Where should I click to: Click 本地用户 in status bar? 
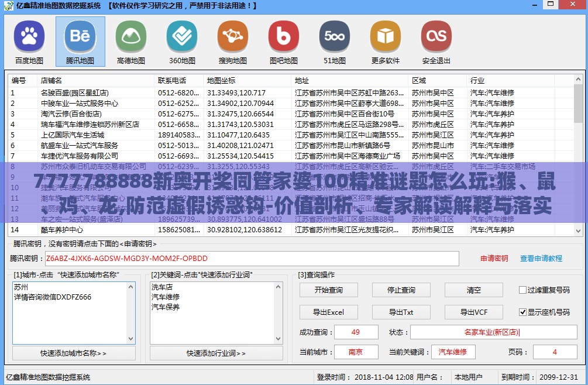point(469,377)
